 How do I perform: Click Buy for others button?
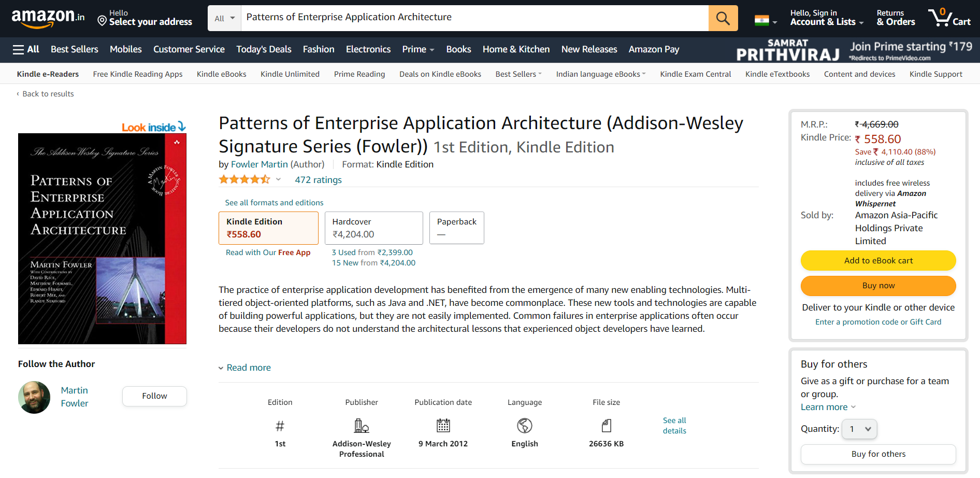click(878, 454)
